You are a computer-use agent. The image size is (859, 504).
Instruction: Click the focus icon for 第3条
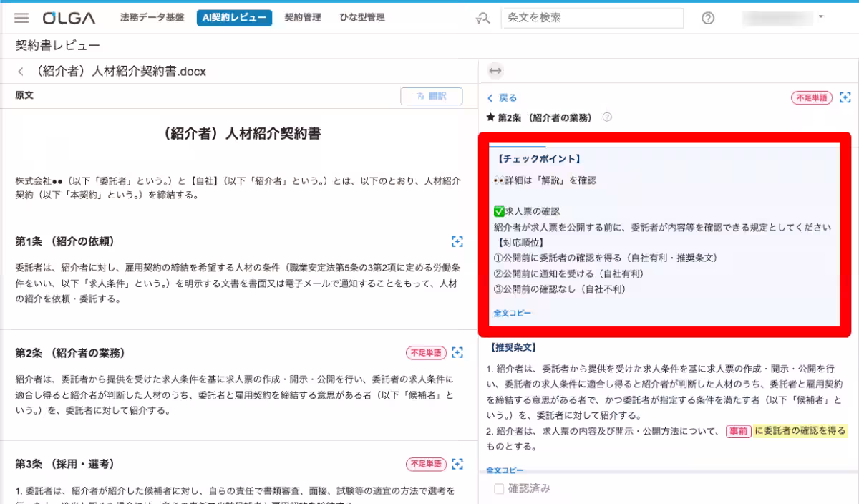point(457,464)
